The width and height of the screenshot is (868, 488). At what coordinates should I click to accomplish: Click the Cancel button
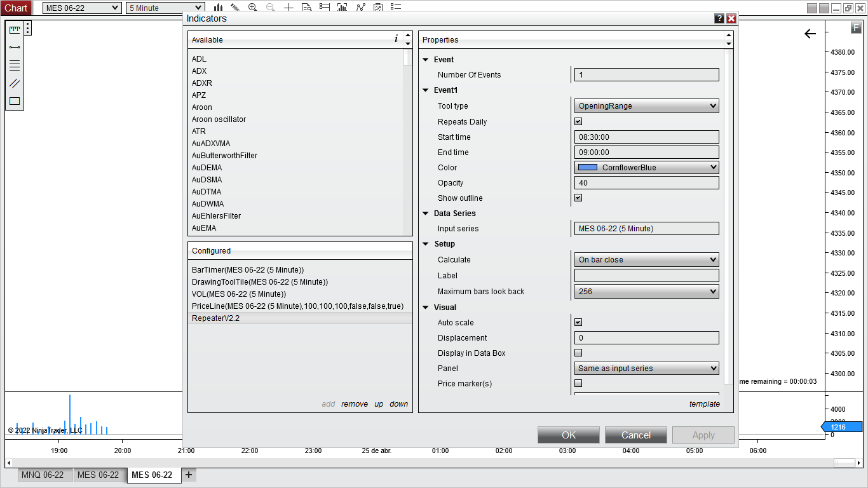[x=636, y=435]
